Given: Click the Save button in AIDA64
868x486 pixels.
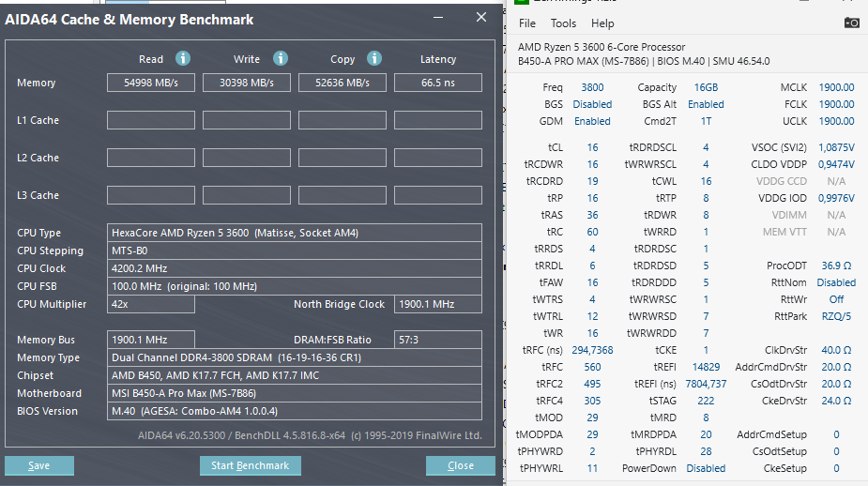Looking at the screenshot, I should pos(39,465).
